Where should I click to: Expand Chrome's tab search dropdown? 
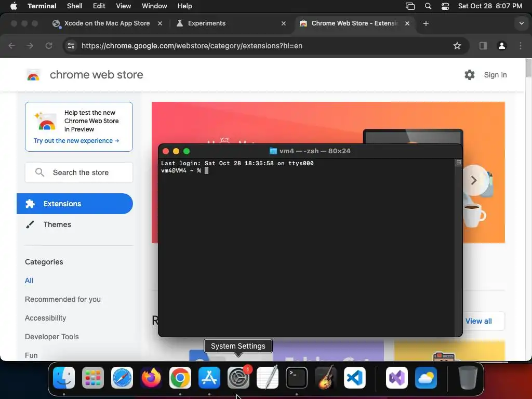point(522,23)
